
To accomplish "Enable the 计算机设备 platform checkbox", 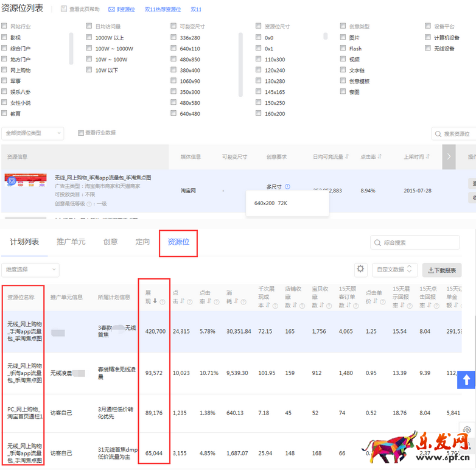I will (x=429, y=38).
